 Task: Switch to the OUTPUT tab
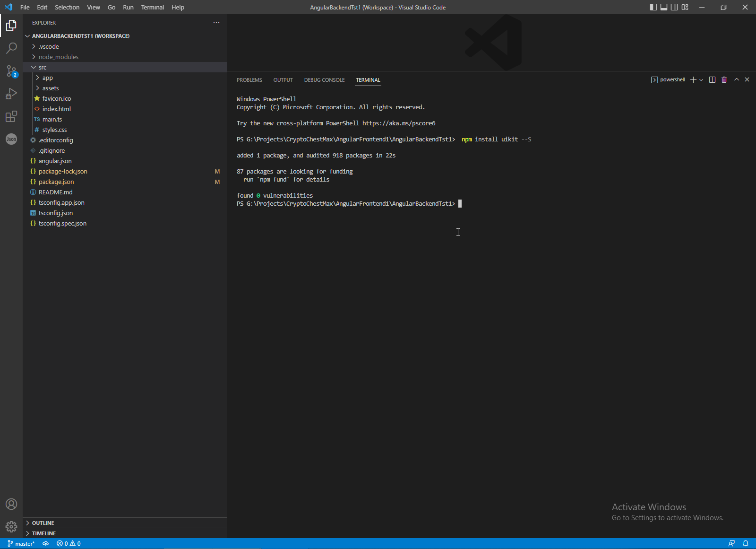click(x=283, y=80)
